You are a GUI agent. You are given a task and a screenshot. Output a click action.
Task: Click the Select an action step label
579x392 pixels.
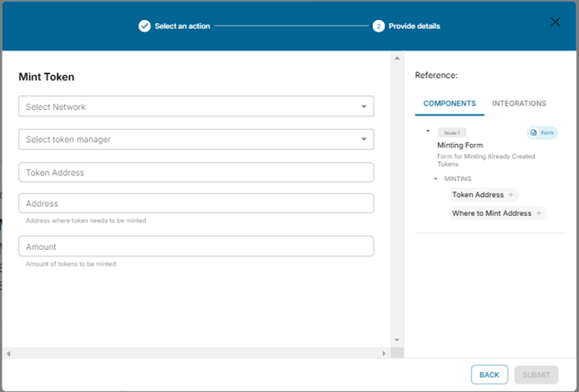coord(182,26)
